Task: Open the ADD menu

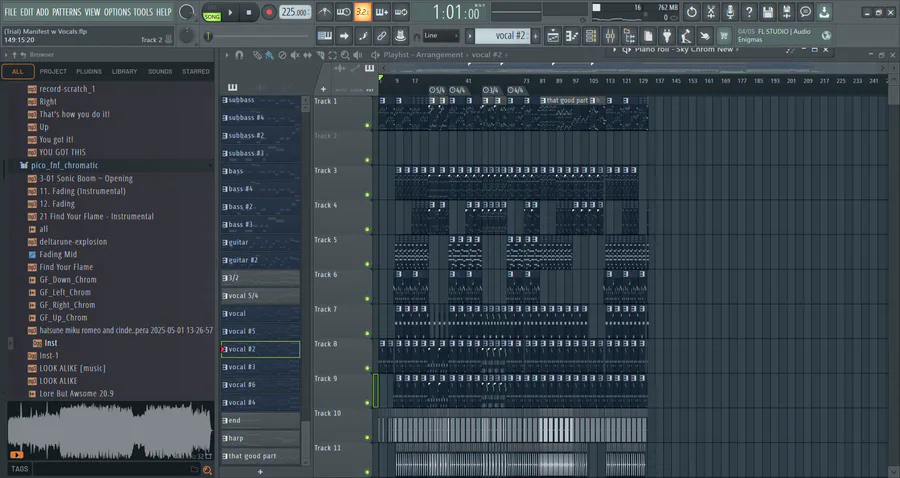Action: coord(42,12)
